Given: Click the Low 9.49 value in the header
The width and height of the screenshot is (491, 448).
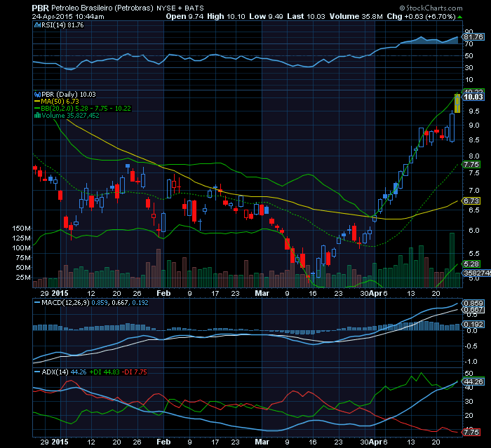Looking at the screenshot, I should coord(266,17).
